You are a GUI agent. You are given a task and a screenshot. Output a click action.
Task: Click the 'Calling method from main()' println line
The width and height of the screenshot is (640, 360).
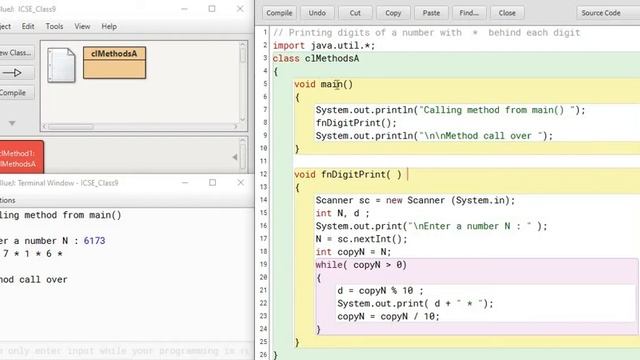coord(450,110)
